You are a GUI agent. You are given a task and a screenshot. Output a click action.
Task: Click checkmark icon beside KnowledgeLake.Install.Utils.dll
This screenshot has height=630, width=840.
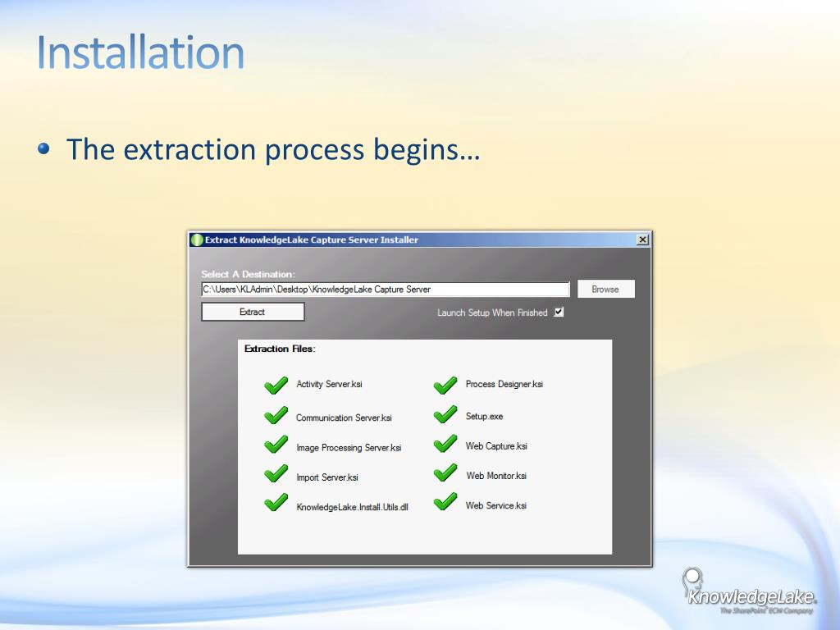tap(276, 502)
